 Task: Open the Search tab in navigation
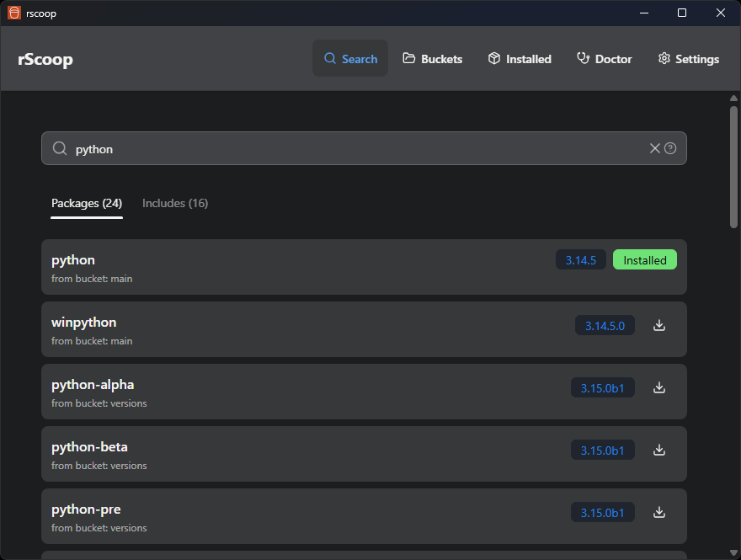click(350, 59)
